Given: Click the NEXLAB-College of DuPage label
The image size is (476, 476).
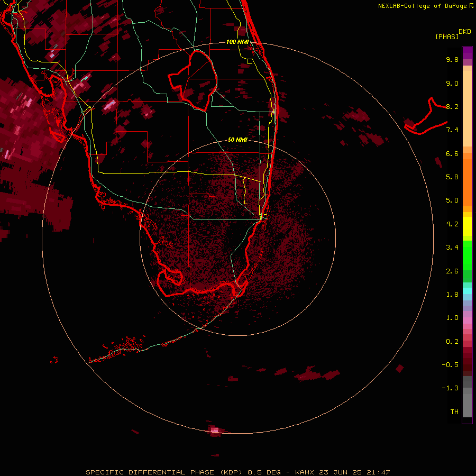Looking at the screenshot, I should coord(426,6).
